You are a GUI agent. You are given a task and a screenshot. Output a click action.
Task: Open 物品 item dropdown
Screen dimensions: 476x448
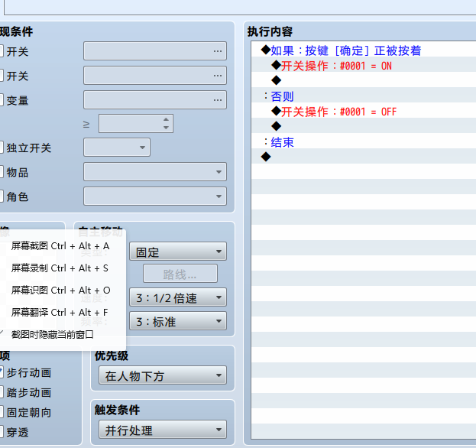pyautogui.click(x=155, y=171)
